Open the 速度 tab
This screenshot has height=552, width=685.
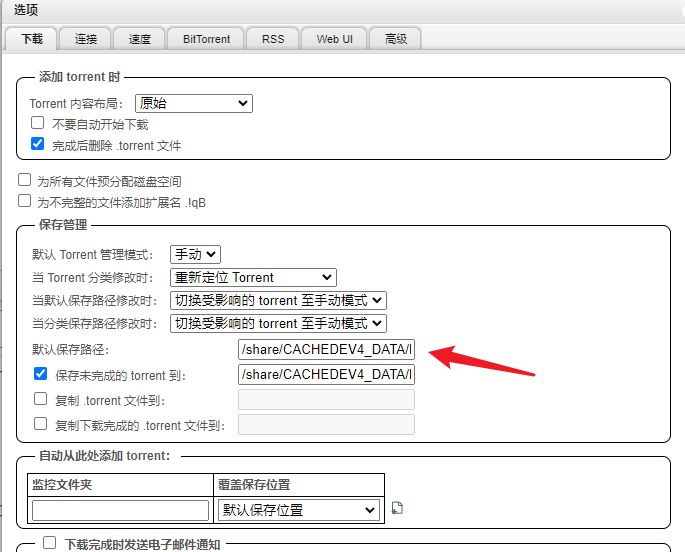click(x=139, y=39)
